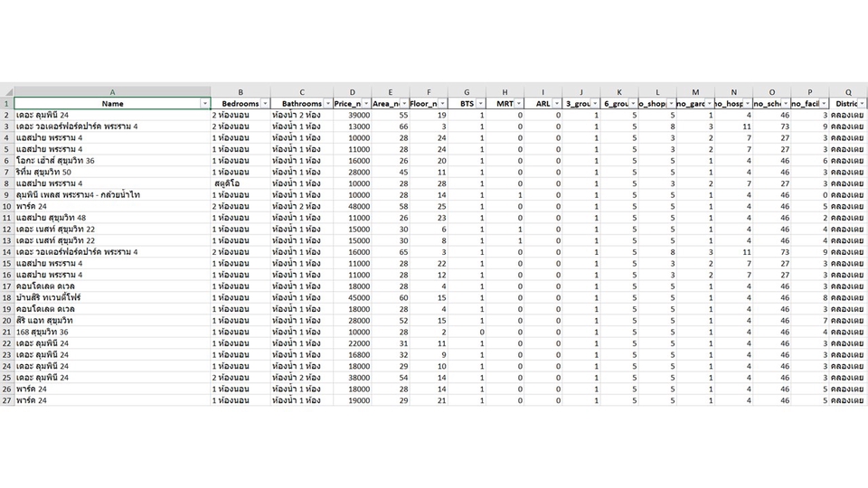Click the ARL header cell
This screenshot has width=868, height=488.
543,103
